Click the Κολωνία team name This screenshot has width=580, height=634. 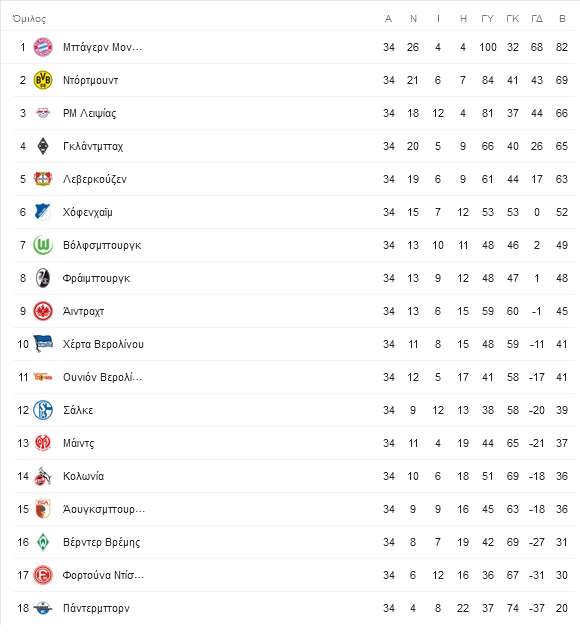[x=83, y=476]
